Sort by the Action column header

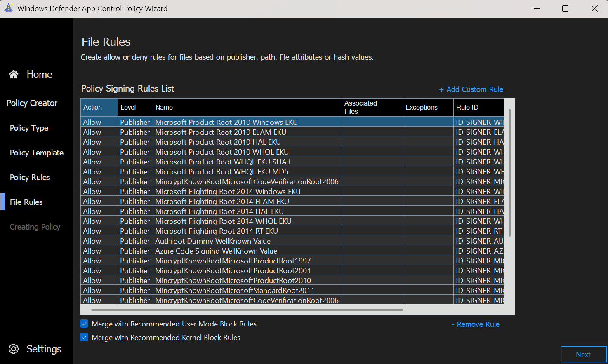click(99, 107)
